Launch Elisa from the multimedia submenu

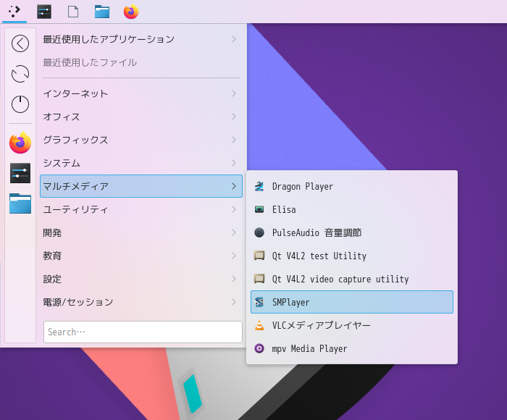(x=352, y=209)
